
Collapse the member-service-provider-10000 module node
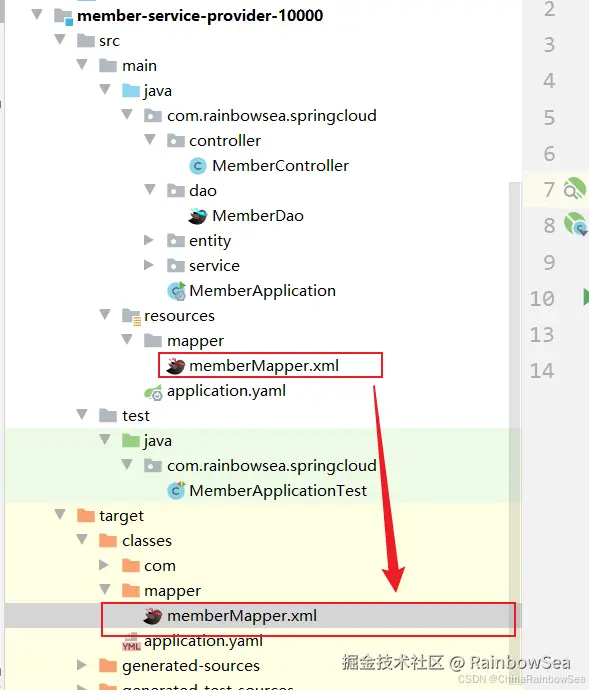click(x=37, y=15)
